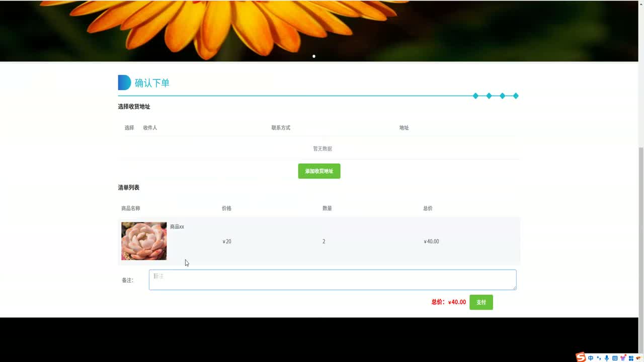Click the voice input microphone icon
Viewport: 644px width, 362px height.
[607, 358]
